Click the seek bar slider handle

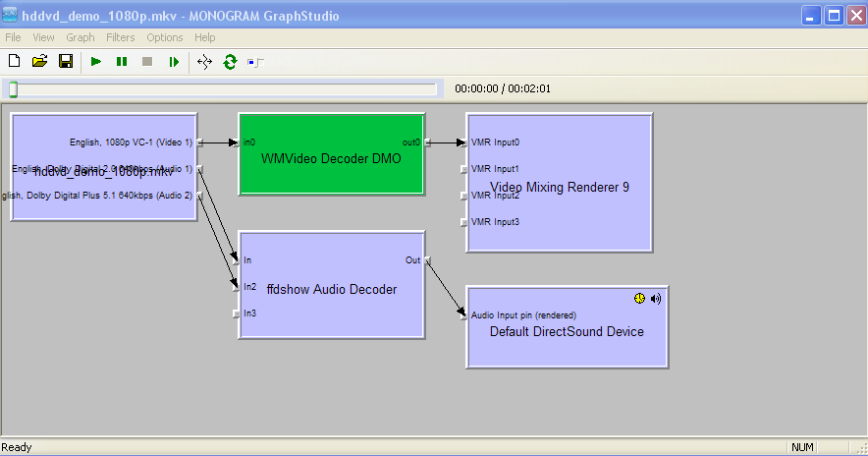(x=14, y=89)
